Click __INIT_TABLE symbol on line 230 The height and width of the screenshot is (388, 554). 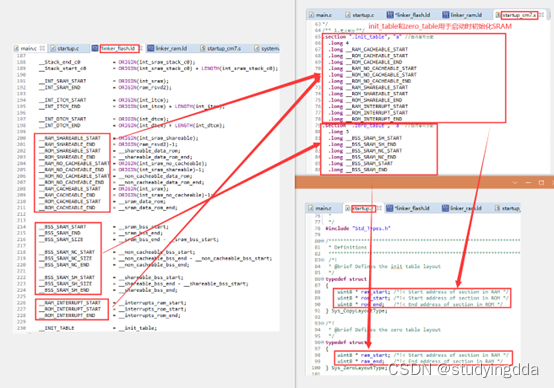click(x=57, y=328)
